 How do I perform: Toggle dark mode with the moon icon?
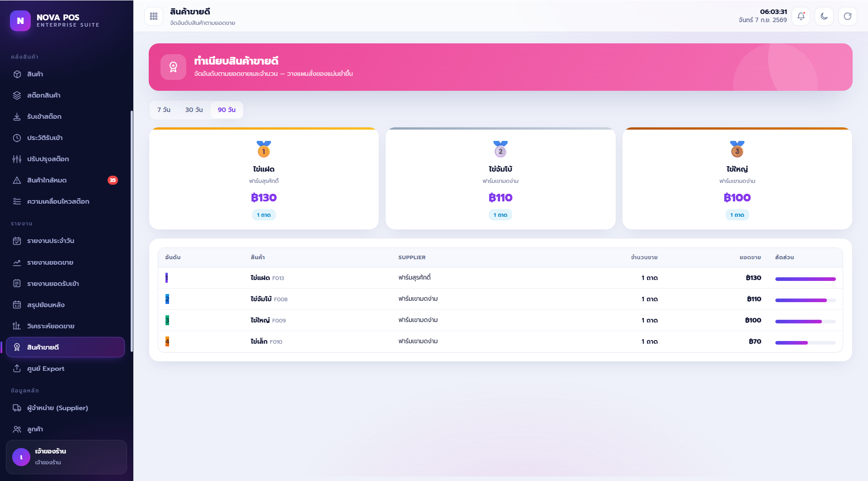(824, 16)
